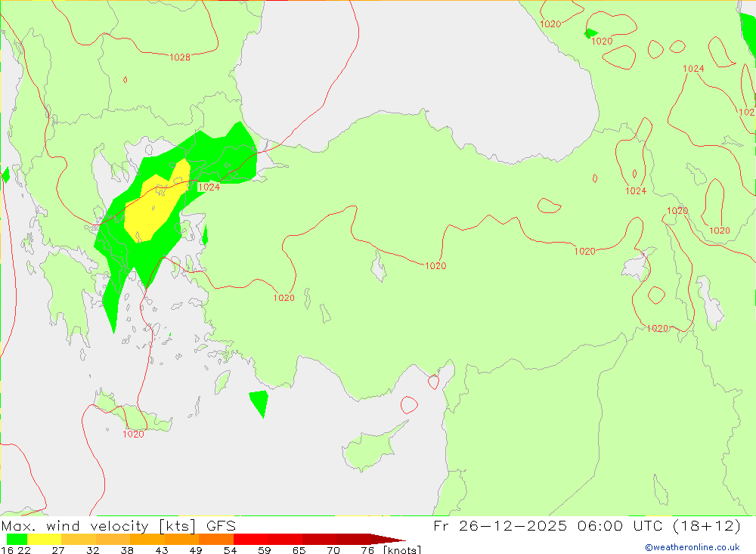Screen dimensions: 756x554
Task: Select the orange 38-43 knots legend block
Action: 147,539
